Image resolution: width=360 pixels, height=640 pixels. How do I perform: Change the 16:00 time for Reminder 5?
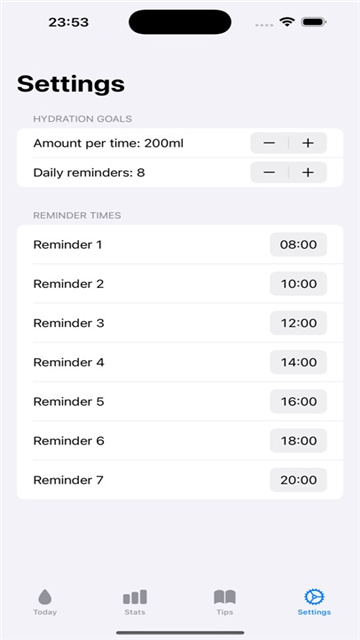[298, 401]
